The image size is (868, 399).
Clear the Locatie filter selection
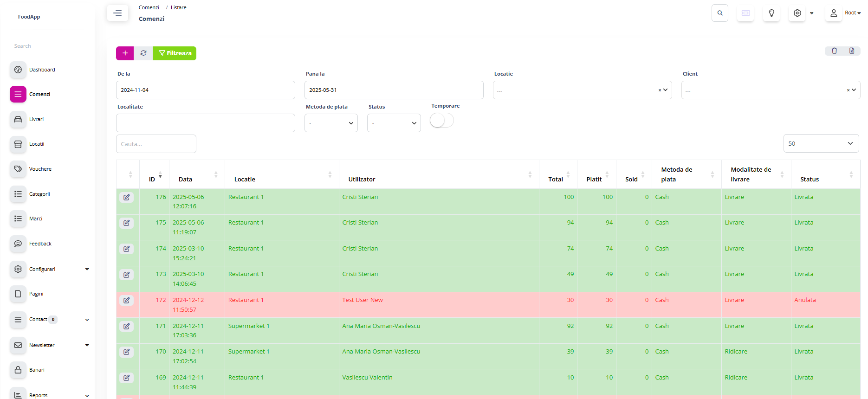(x=660, y=90)
